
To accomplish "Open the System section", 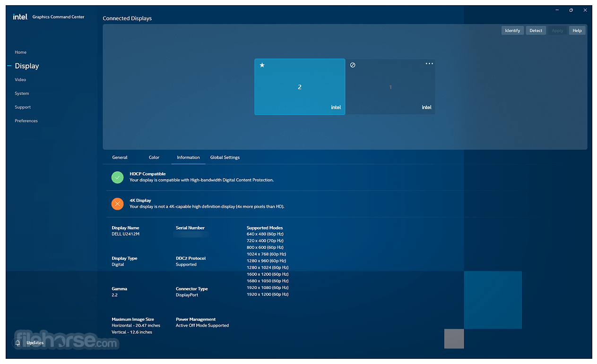I will click(22, 93).
